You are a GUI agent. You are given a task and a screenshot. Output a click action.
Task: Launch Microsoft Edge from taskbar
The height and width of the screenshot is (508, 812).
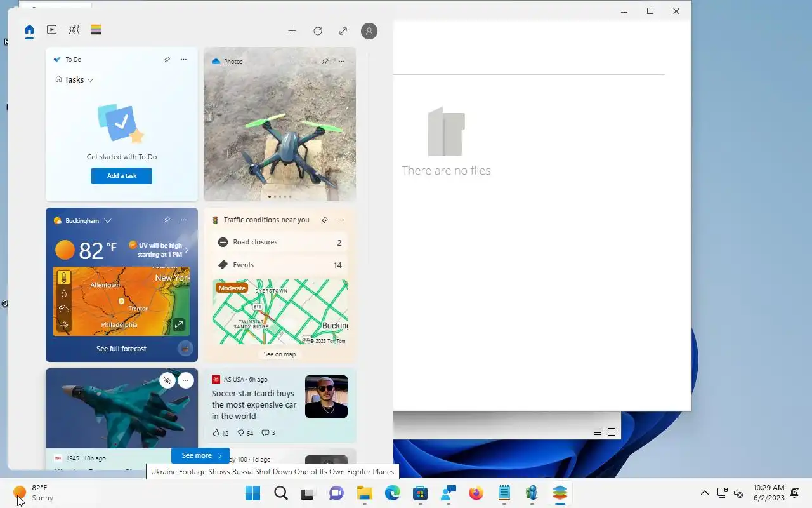pyautogui.click(x=392, y=493)
